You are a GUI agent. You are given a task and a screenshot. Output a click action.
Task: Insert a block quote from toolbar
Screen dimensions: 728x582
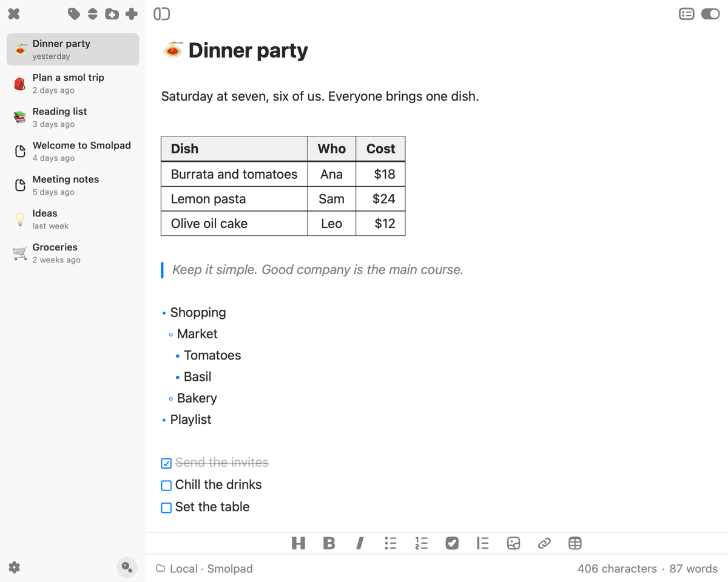point(483,543)
